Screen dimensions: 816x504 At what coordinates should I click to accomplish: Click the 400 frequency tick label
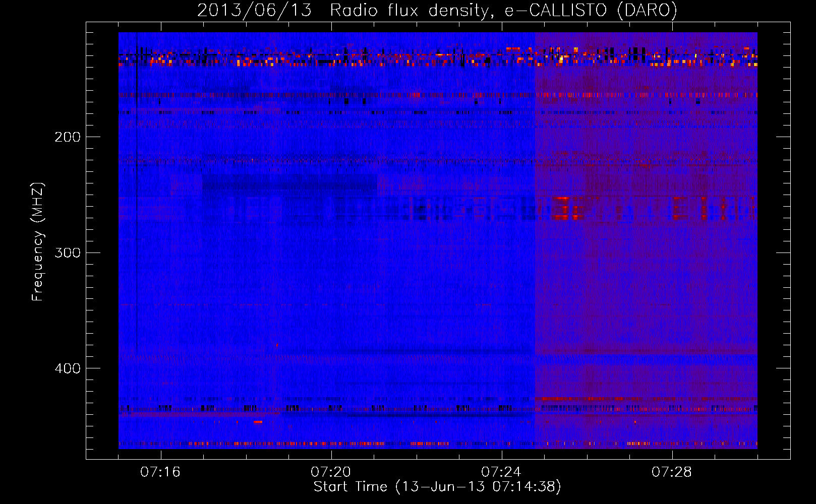68,368
